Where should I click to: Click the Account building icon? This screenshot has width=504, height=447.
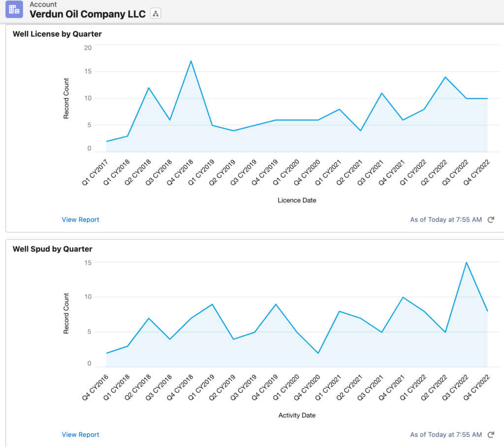pyautogui.click(x=14, y=9)
